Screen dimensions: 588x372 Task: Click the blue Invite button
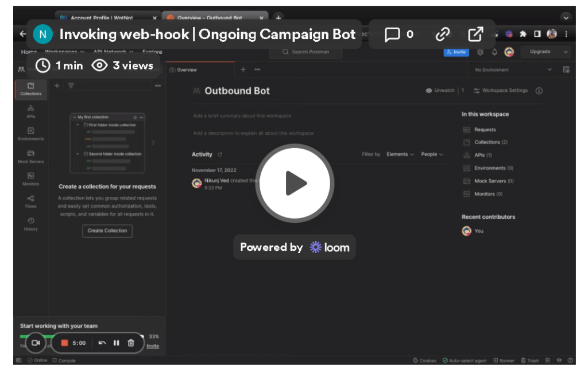[456, 52]
